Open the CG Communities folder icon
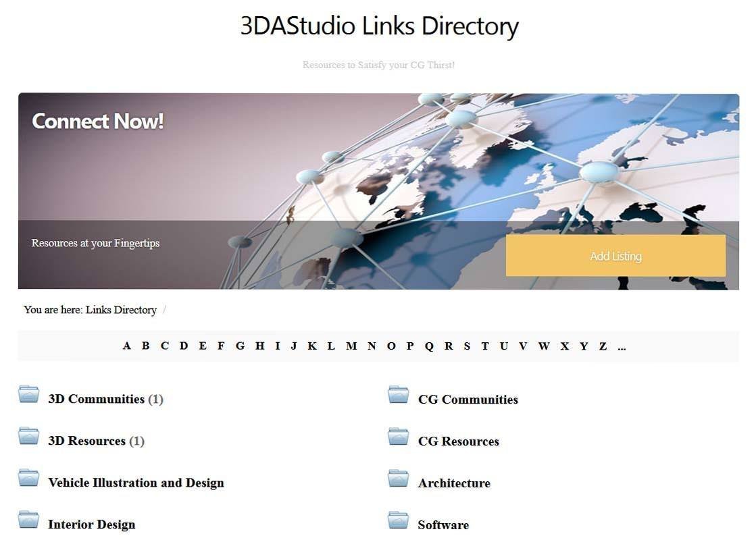Image resolution: width=756 pixels, height=540 pixels. coord(397,394)
